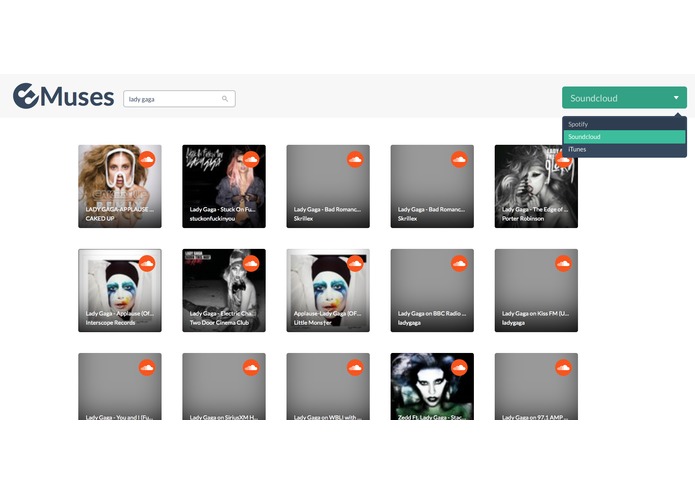Click 'Lady Gaga - Electric Cha...' title text
The width and height of the screenshot is (695, 494).
coord(223,313)
